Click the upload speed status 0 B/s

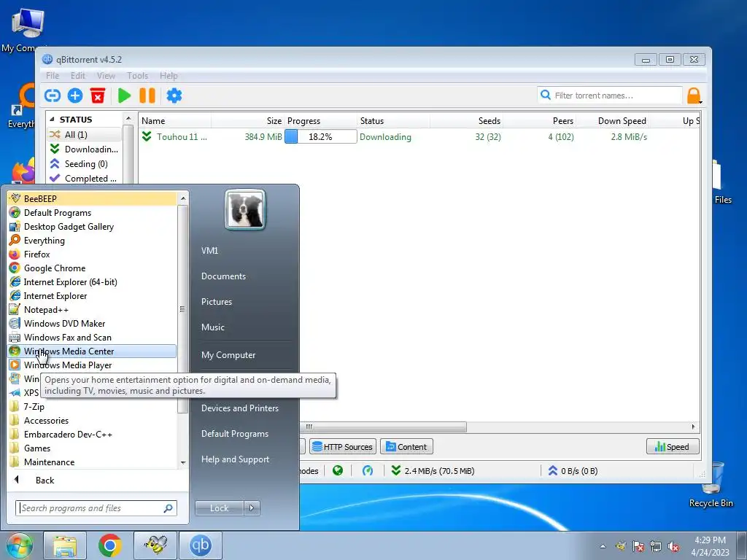573,471
